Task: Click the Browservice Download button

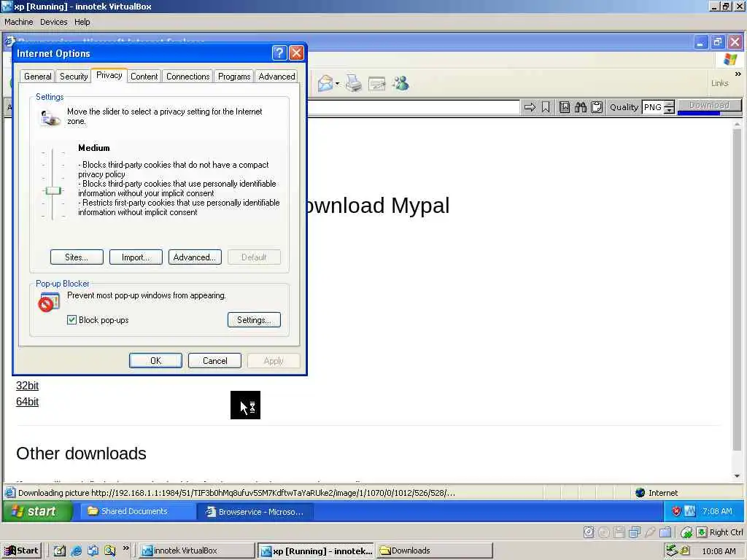Action: point(709,106)
